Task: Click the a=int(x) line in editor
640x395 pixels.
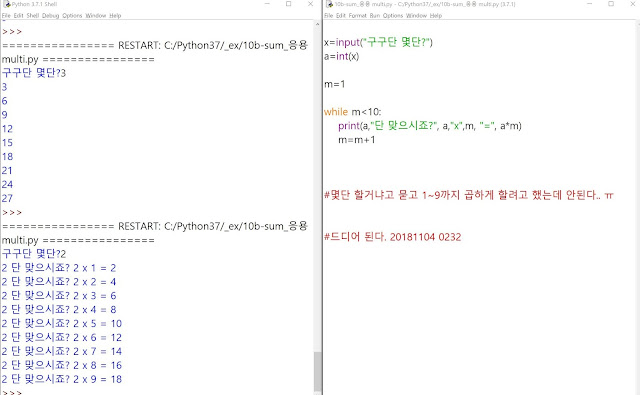Action: click(341, 56)
